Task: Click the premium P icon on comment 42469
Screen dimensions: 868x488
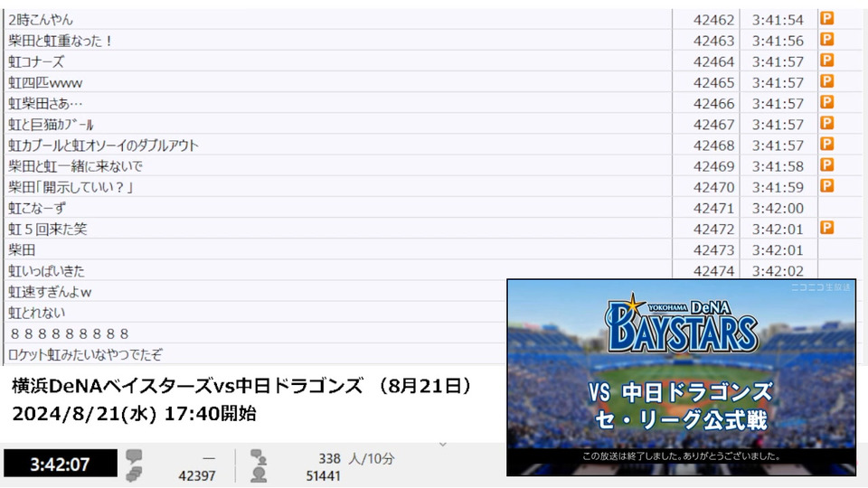Action: [x=827, y=165]
